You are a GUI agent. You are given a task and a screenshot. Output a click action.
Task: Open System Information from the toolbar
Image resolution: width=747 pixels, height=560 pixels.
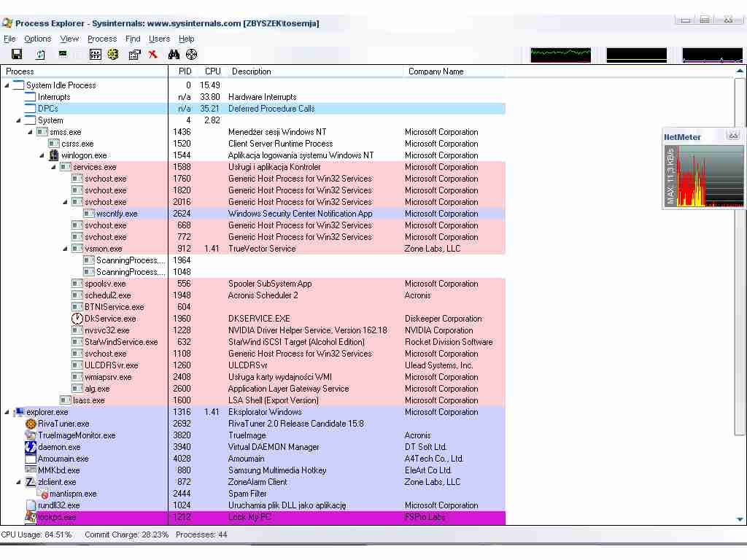coord(63,54)
